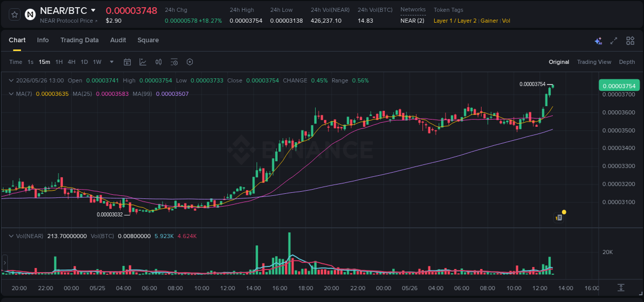This screenshot has width=644, height=302.
Task: Open the candlestick chart style icon
Action: click(x=159, y=62)
